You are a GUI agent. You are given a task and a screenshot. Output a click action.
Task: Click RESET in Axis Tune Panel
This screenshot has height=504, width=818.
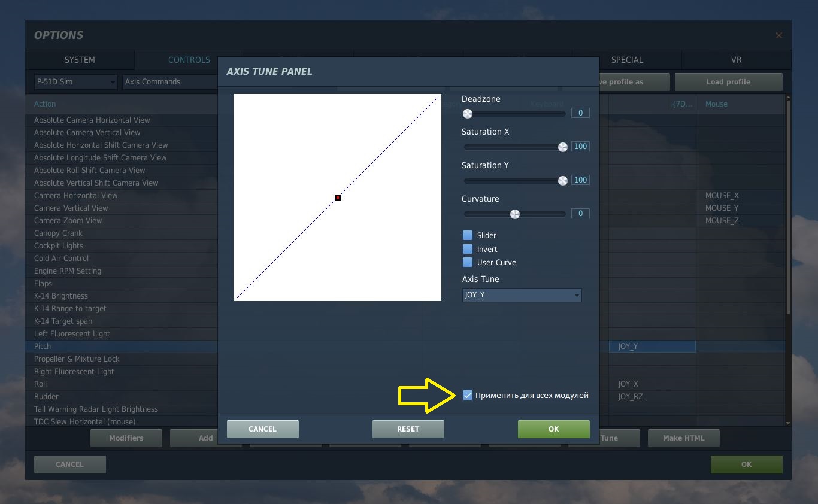point(408,429)
